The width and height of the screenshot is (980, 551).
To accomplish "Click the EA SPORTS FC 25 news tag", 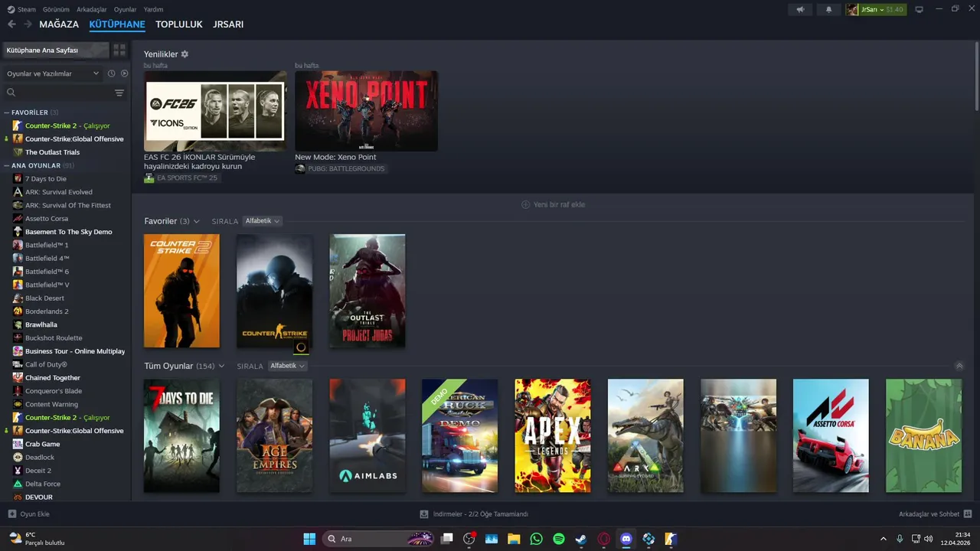I will (x=181, y=178).
